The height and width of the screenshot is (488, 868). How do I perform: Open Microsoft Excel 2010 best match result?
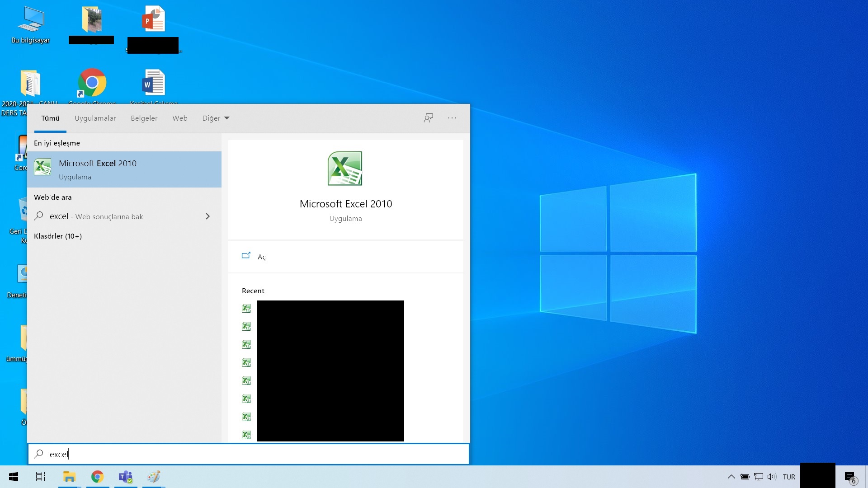coord(124,169)
